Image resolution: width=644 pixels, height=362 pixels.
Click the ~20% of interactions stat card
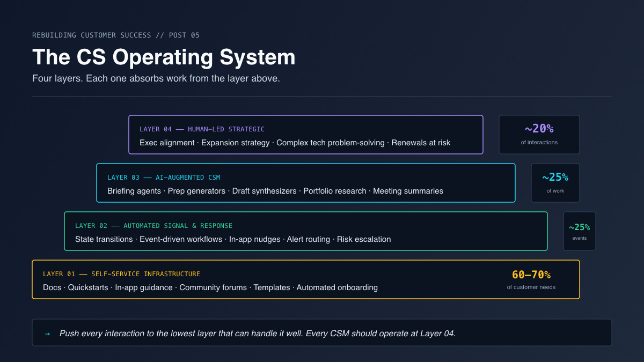[539, 135]
